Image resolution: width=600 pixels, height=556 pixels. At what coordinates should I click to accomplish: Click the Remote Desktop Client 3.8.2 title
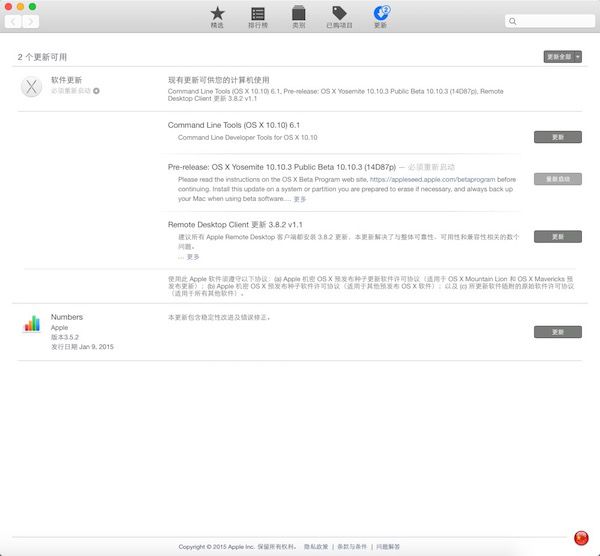(x=235, y=225)
